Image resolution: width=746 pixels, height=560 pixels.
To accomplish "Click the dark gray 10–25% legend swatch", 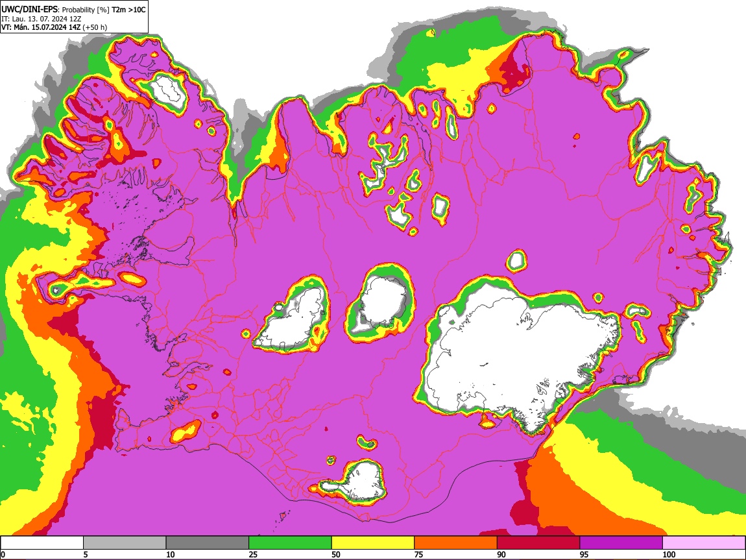I will (208, 542).
